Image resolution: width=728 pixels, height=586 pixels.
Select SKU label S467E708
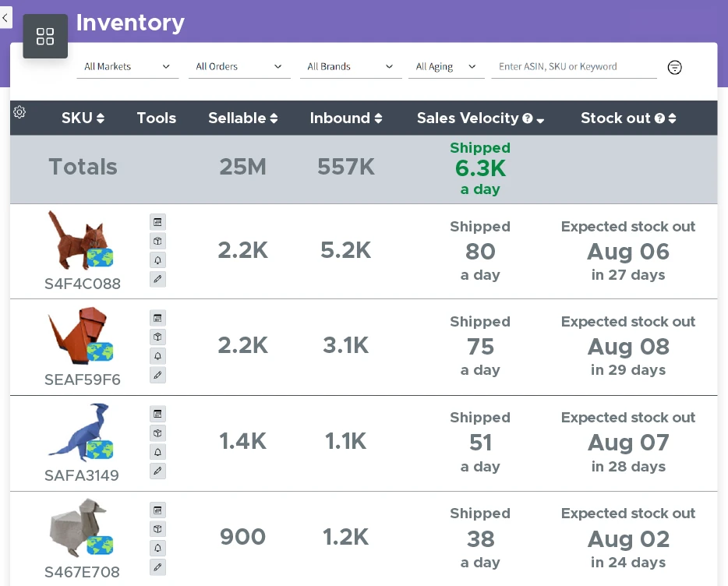point(82,572)
